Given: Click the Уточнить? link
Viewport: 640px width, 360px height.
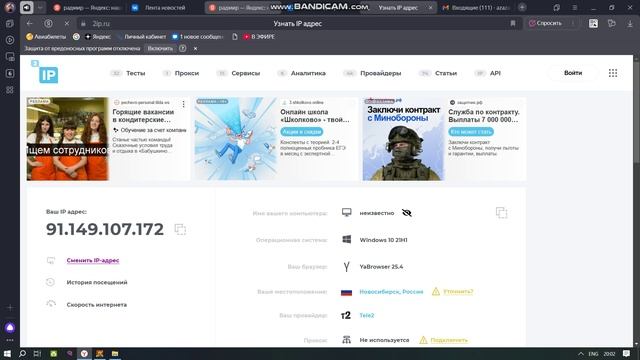Looking at the screenshot, I should pos(458,291).
